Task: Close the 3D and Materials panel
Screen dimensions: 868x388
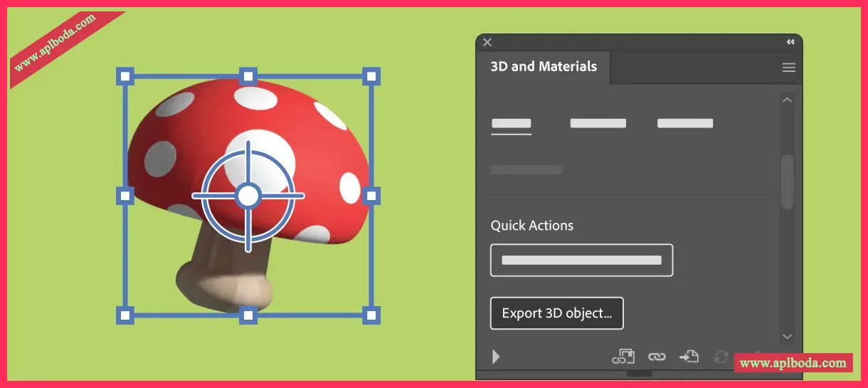Action: tap(487, 42)
